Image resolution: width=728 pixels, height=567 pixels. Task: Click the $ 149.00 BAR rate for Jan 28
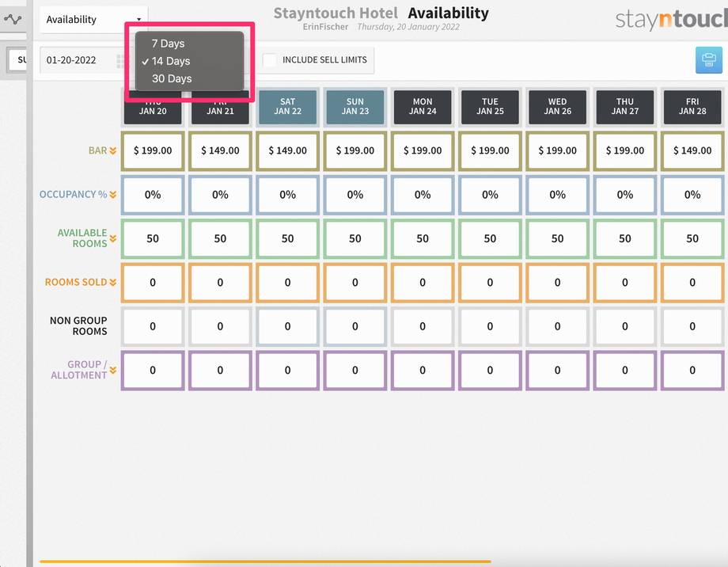coord(692,151)
